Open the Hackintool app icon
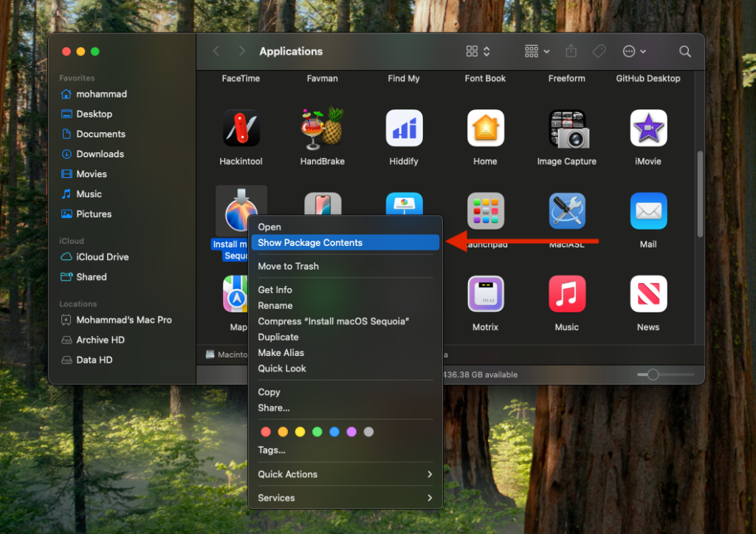The image size is (756, 534). (x=241, y=129)
